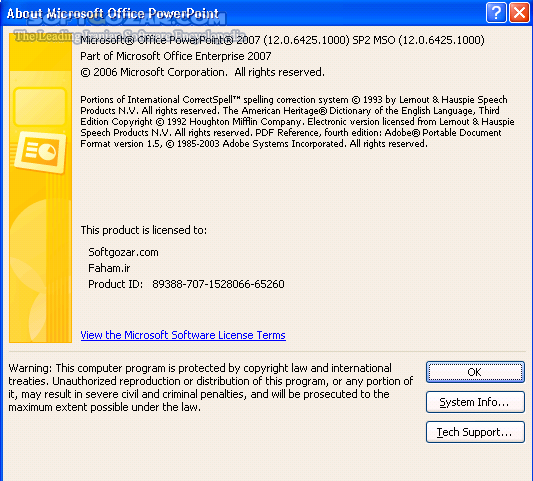Image resolution: width=533 pixels, height=481 pixels.
Task: Open Tech Support information
Action: 475,432
